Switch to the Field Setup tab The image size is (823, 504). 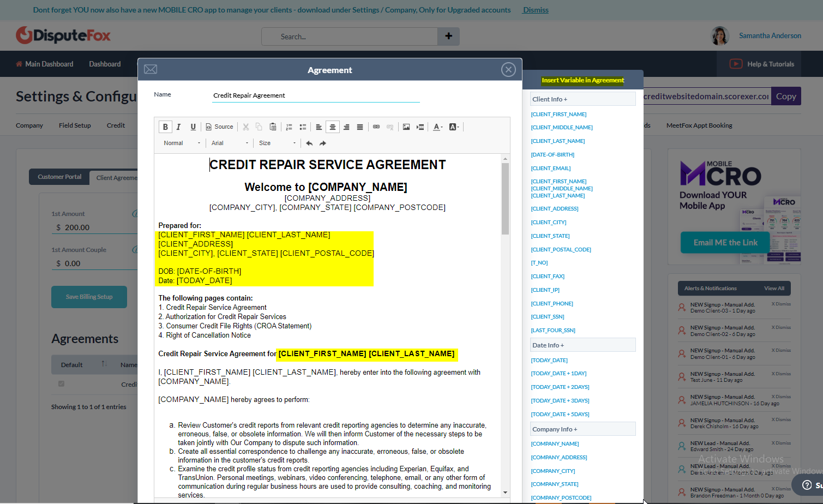75,125
